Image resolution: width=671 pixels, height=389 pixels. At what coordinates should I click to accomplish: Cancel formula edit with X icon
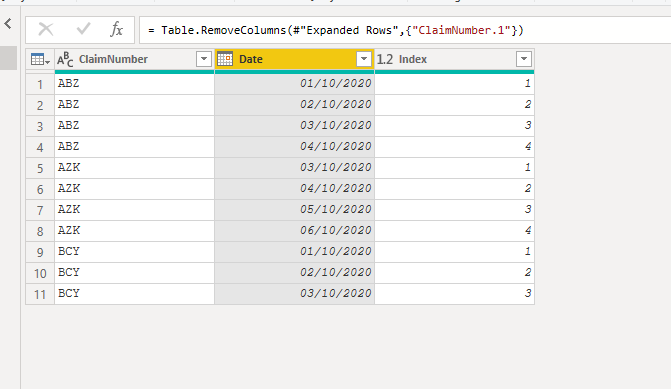[x=46, y=30]
